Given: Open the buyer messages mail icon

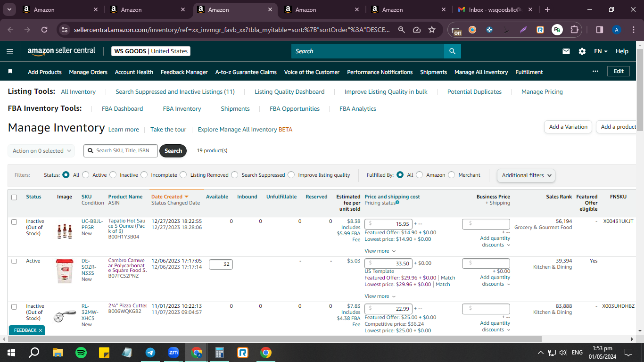Looking at the screenshot, I should coord(566,51).
